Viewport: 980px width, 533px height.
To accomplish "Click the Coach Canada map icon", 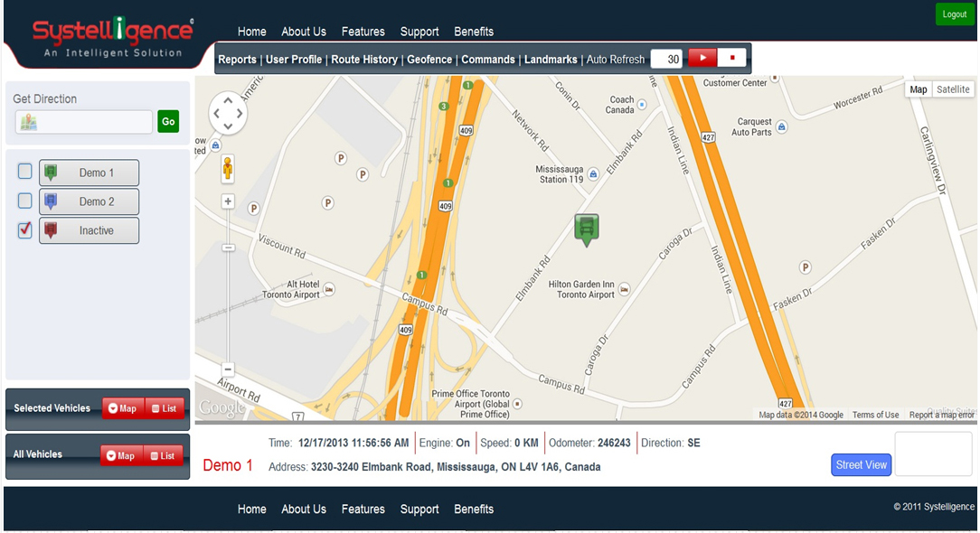I will [x=642, y=105].
